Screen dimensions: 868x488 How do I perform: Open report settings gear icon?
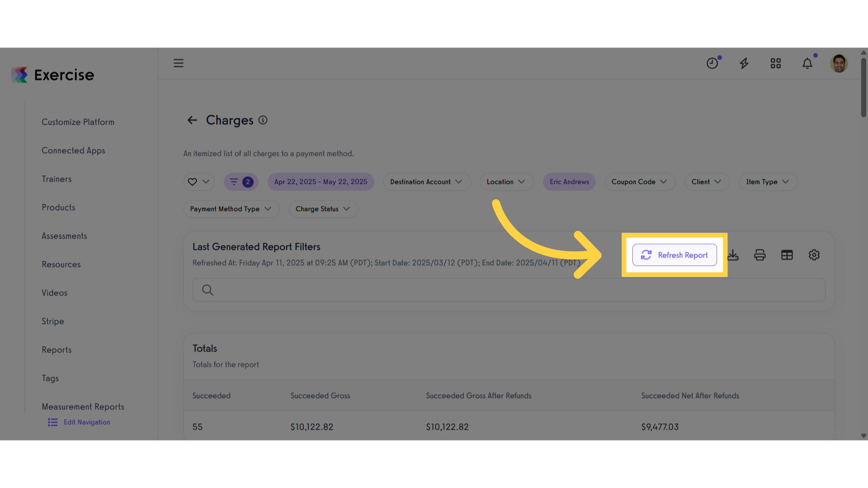point(814,255)
